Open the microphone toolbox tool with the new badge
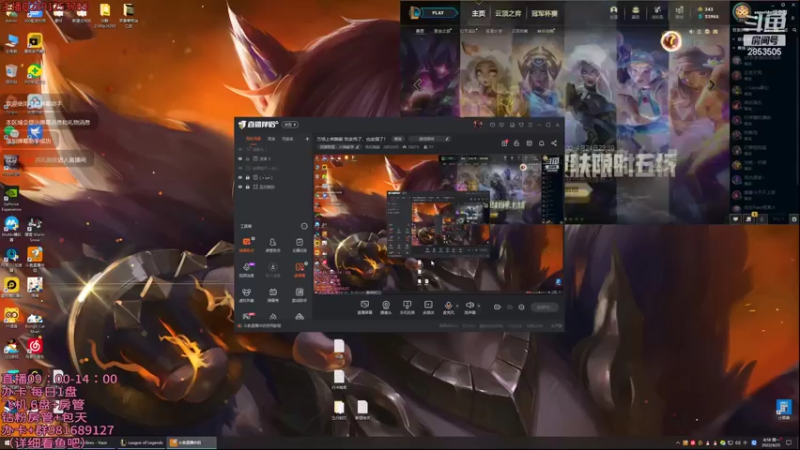The image size is (800, 450). 246,269
